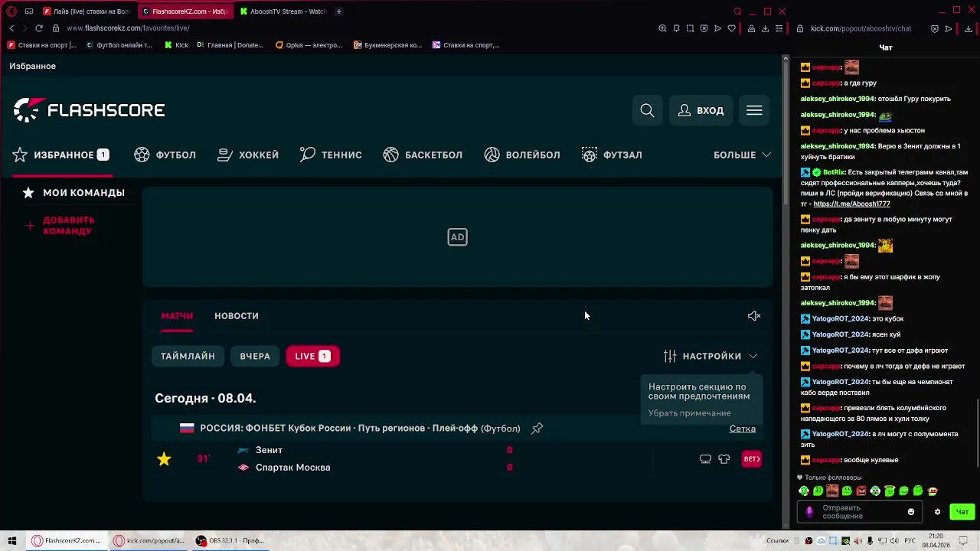Select the ВЧЕРА filter
Screen dimensions: 980x551
(x=255, y=356)
